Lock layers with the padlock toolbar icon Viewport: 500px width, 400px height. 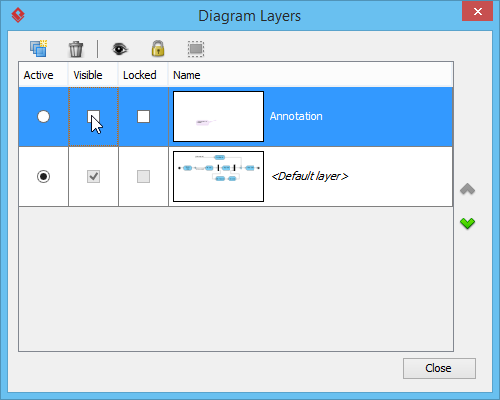tap(158, 48)
